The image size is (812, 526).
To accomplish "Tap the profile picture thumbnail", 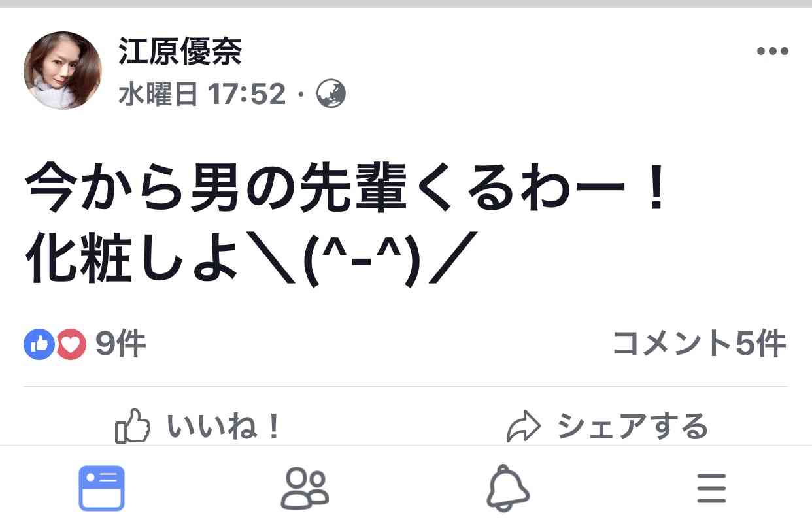I will (63, 70).
